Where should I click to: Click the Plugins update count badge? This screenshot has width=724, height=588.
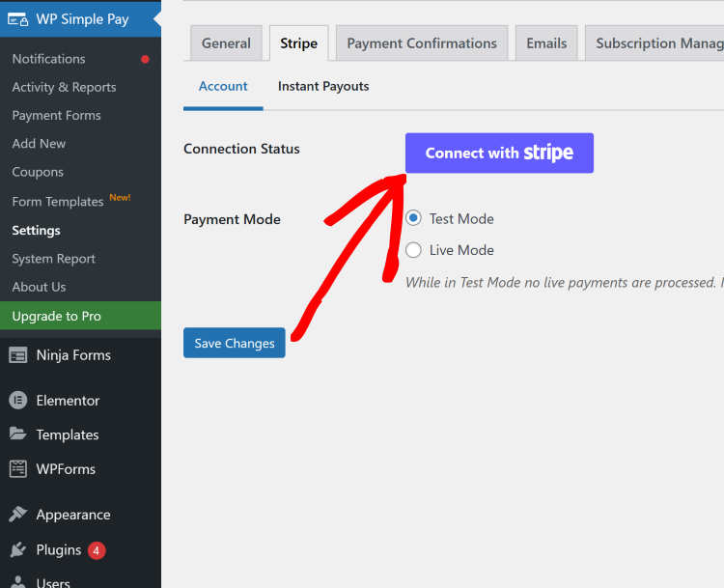tap(97, 550)
